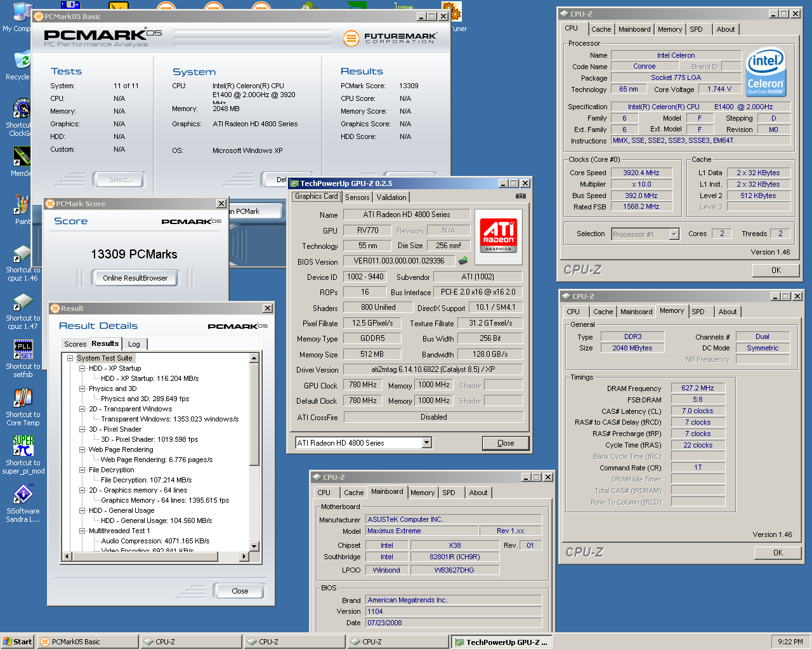Launch the Paint desktop icon
The height and width of the screenshot is (650, 812).
pyautogui.click(x=22, y=205)
